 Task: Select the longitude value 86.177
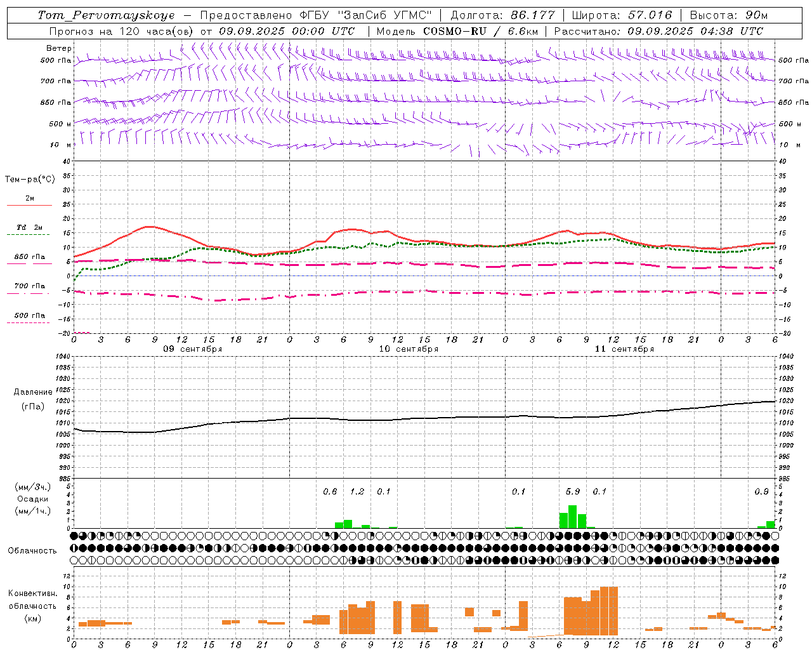point(533,15)
